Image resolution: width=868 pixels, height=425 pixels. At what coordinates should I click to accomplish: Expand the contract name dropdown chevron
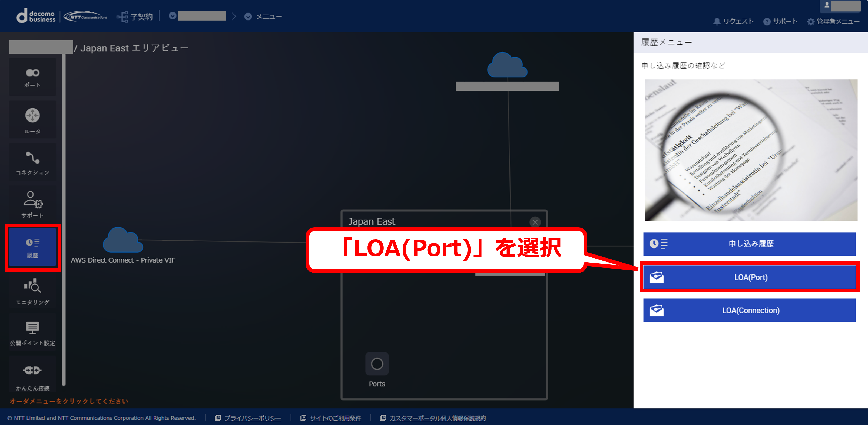pyautogui.click(x=173, y=16)
